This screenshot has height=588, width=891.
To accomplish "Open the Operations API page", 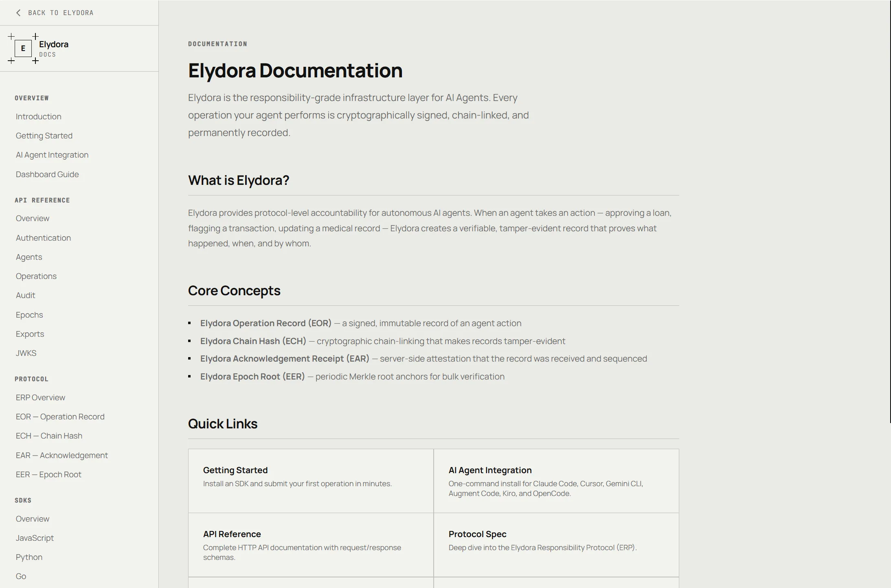I will click(36, 276).
